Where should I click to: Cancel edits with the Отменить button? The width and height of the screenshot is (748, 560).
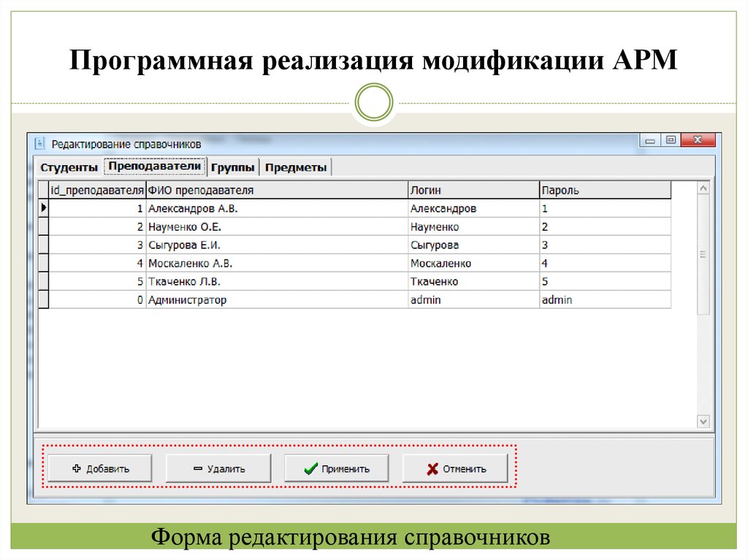pyautogui.click(x=455, y=469)
